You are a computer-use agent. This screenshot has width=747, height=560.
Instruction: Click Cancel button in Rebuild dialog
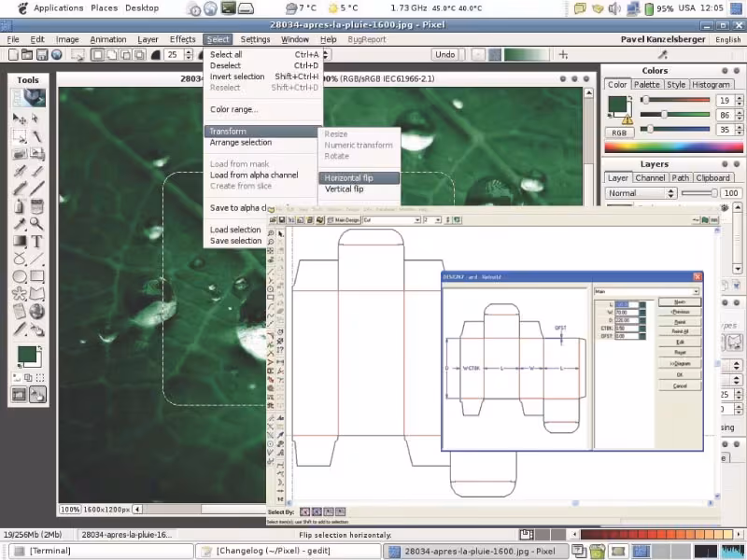pyautogui.click(x=680, y=385)
